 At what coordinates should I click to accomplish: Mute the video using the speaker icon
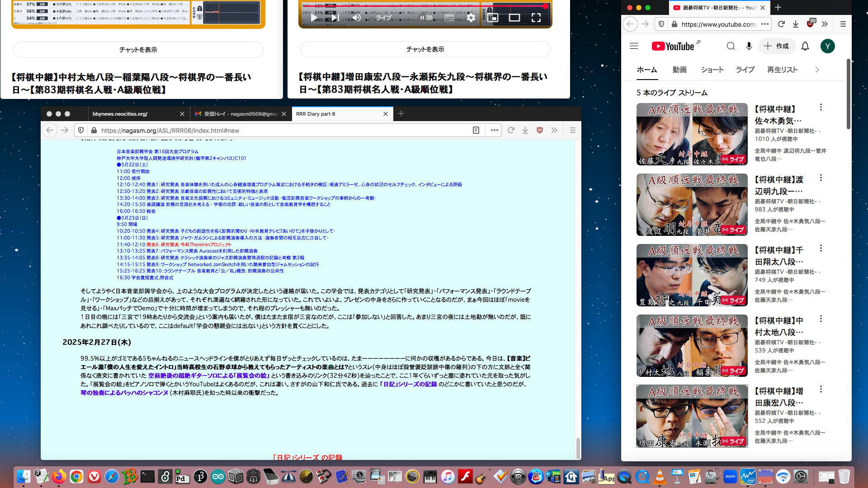tap(357, 18)
